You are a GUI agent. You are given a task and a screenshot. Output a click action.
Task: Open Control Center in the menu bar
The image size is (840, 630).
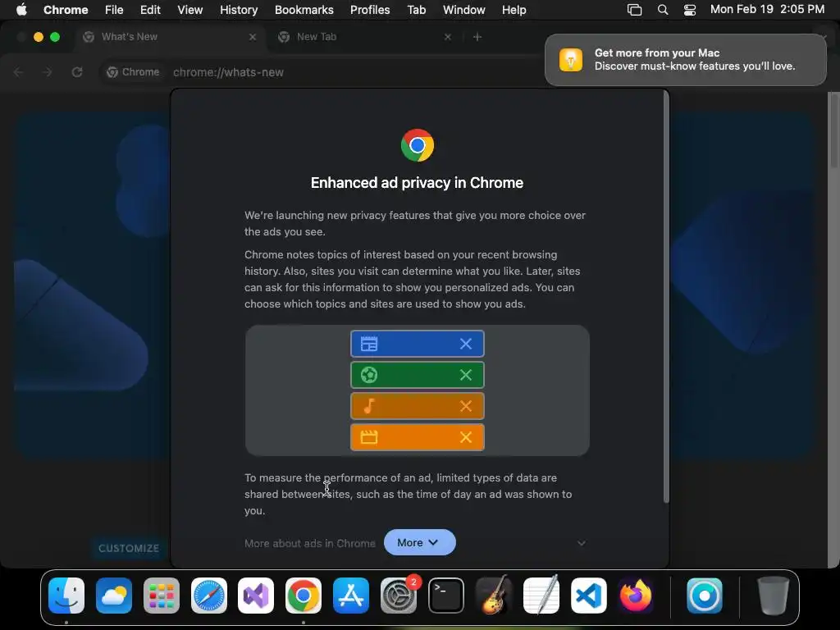pos(690,10)
